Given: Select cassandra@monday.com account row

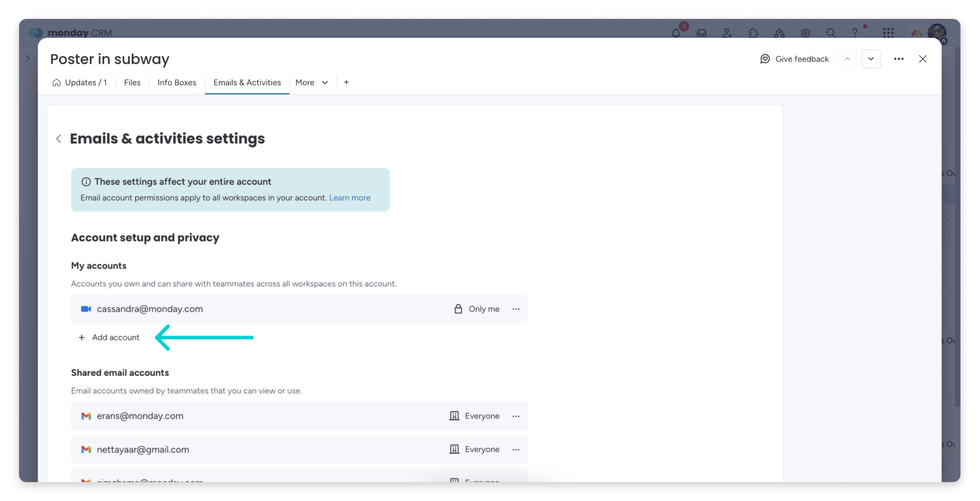Looking at the screenshot, I should click(x=299, y=309).
